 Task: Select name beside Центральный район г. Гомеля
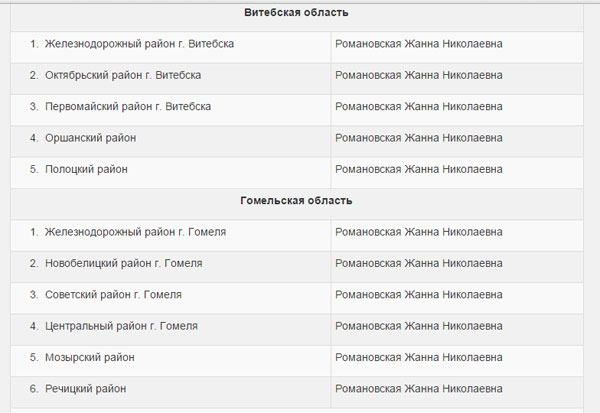419,326
